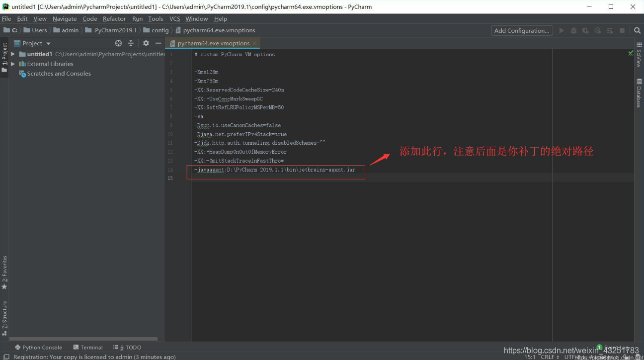
Task: Click the Profile run icon
Action: point(598,30)
